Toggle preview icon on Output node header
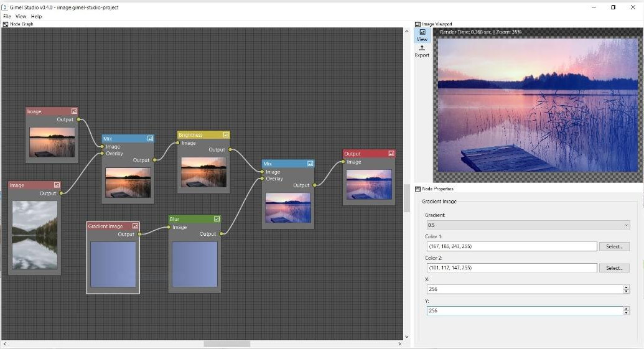This screenshot has height=349, width=644. pos(391,154)
